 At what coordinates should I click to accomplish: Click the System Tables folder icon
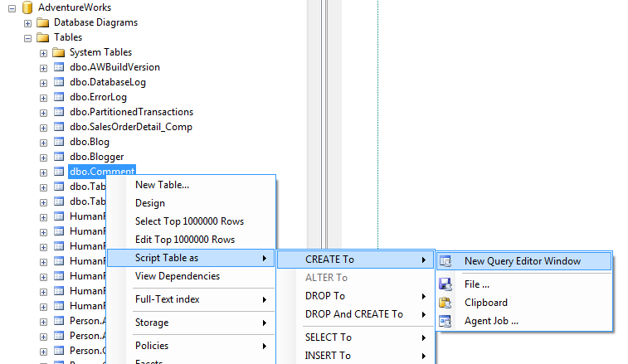pos(58,52)
